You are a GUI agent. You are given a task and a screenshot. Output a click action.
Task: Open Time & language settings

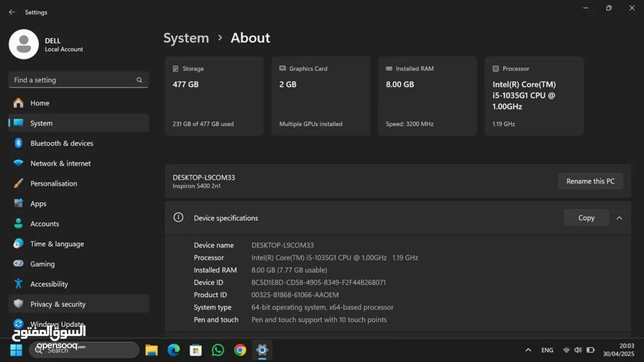tap(78, 244)
